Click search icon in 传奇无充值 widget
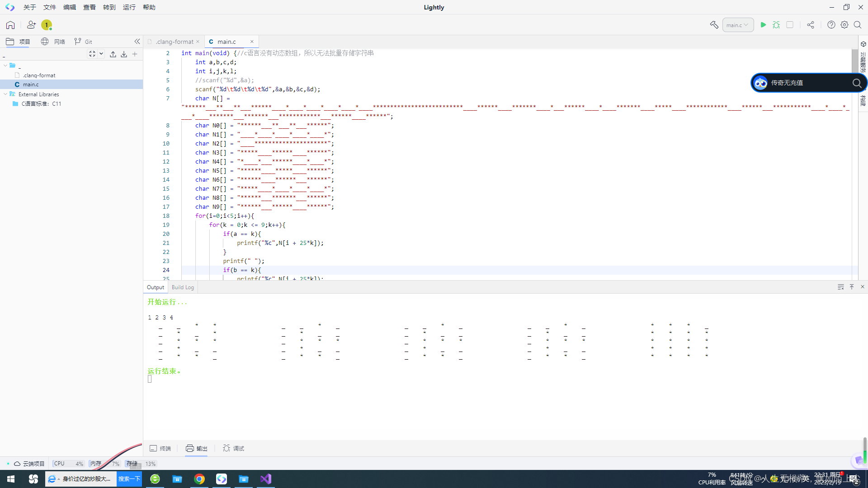The image size is (868, 488). tap(856, 83)
